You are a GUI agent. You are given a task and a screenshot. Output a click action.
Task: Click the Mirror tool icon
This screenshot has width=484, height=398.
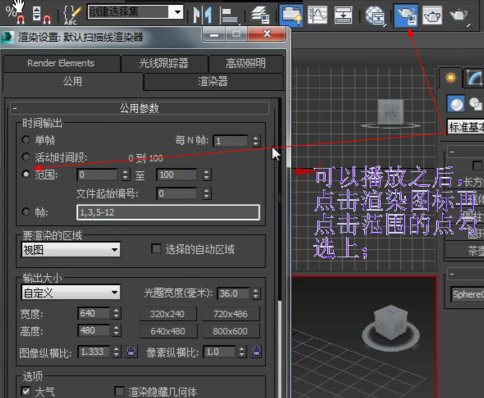pyautogui.click(x=202, y=15)
